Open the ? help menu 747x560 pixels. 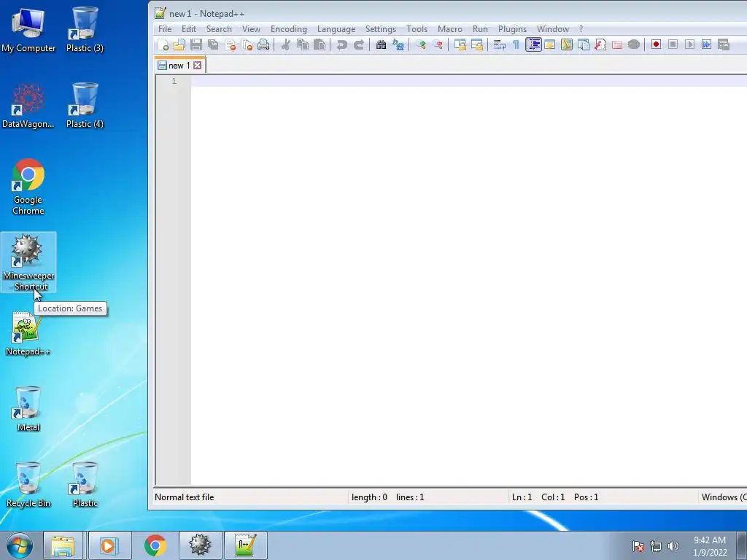(581, 29)
